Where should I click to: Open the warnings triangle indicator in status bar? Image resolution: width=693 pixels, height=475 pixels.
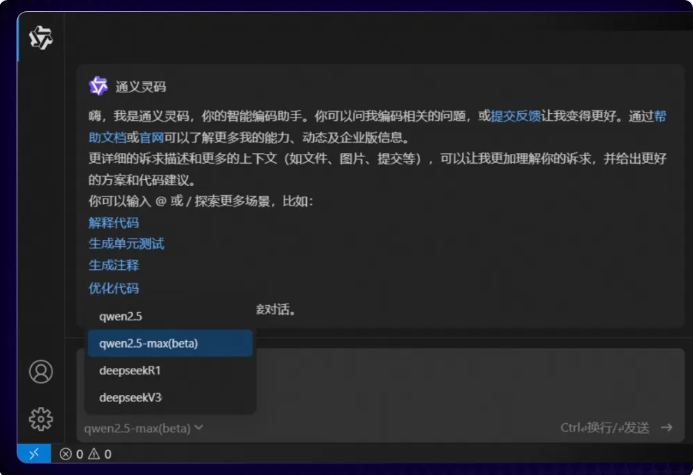pos(99,454)
